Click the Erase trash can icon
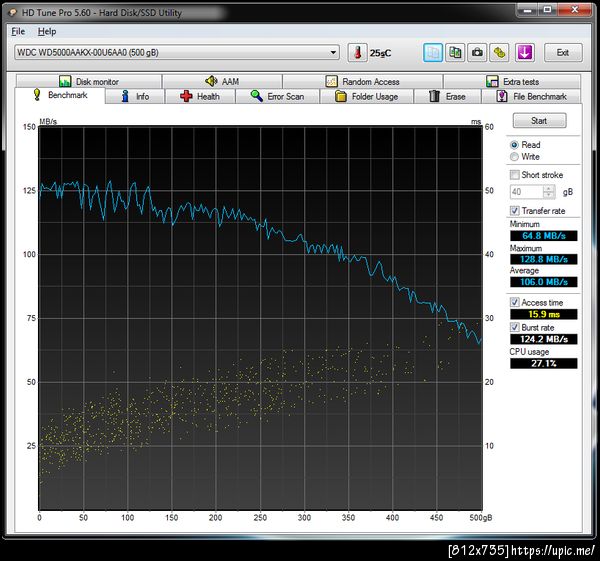 pyautogui.click(x=434, y=96)
